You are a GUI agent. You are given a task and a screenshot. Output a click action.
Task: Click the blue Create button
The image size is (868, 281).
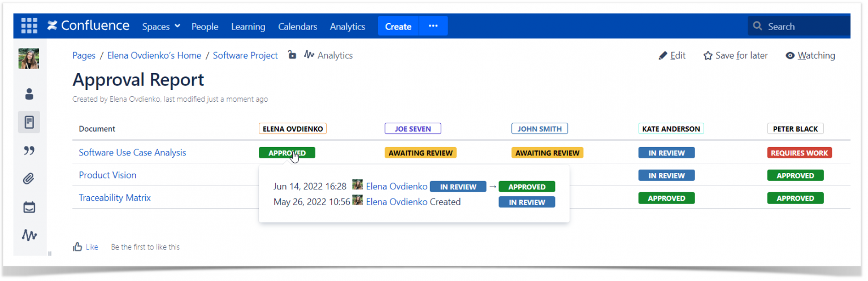(x=398, y=27)
